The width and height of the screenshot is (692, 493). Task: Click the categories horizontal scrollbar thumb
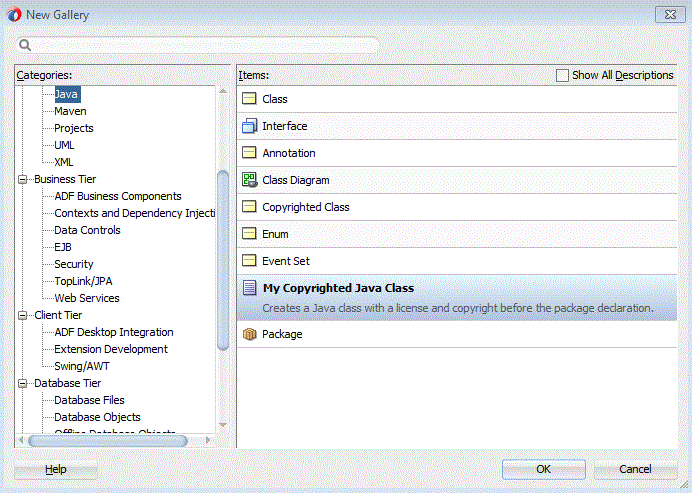click(x=108, y=440)
